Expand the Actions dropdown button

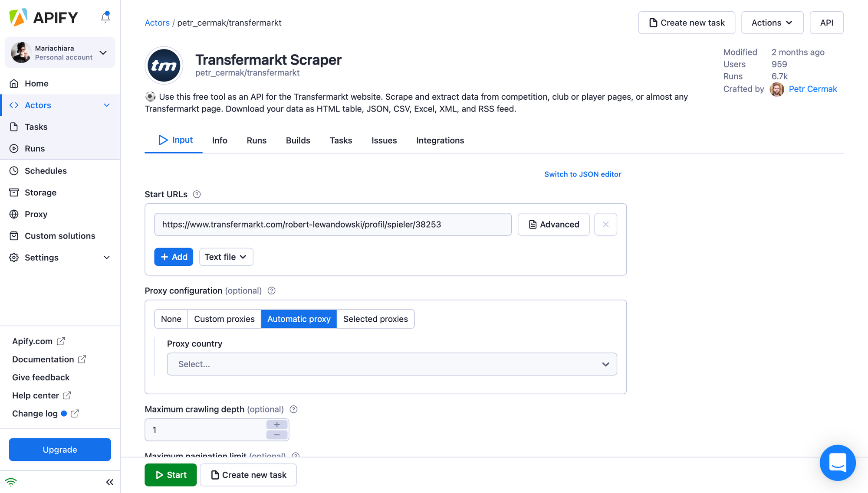coord(773,22)
